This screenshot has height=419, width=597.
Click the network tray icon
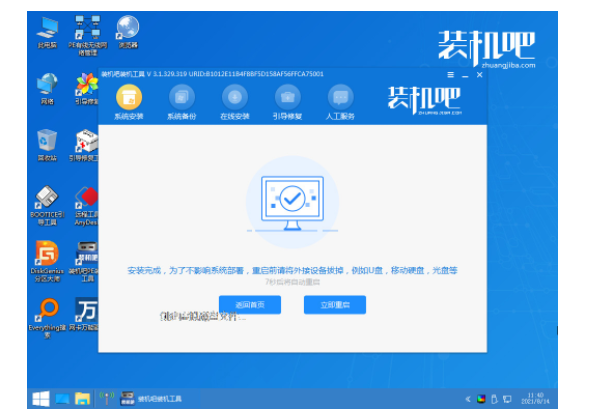(507, 399)
